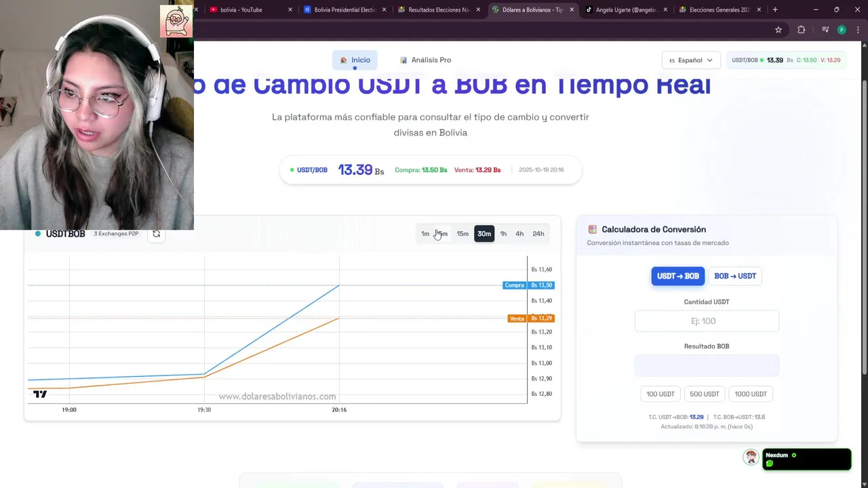Open a new browser tab with plus icon

pyautogui.click(x=775, y=9)
